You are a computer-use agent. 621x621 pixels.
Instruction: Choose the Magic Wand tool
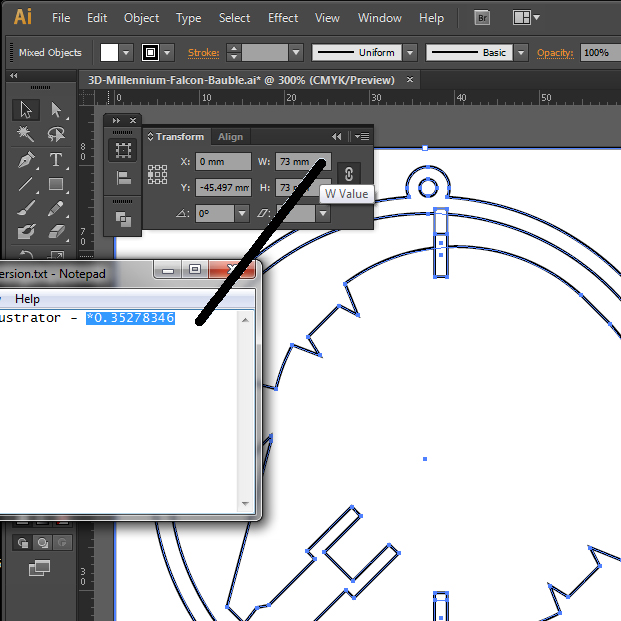pos(26,134)
